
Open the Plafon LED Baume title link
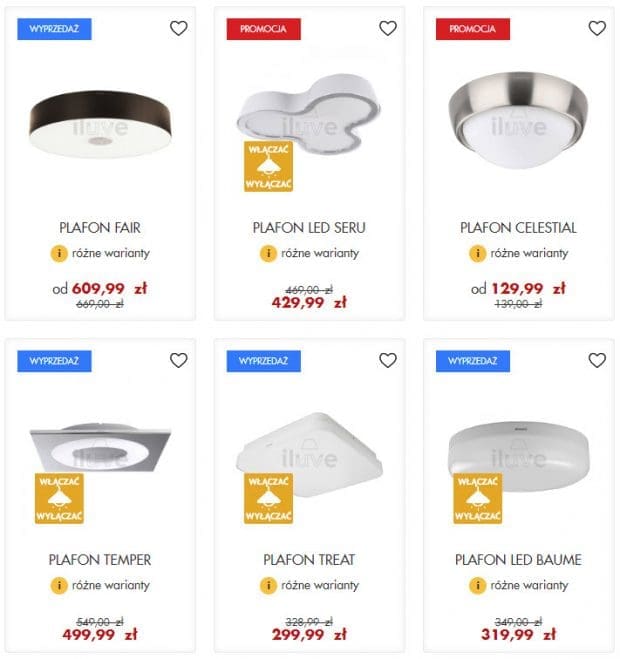click(x=518, y=560)
